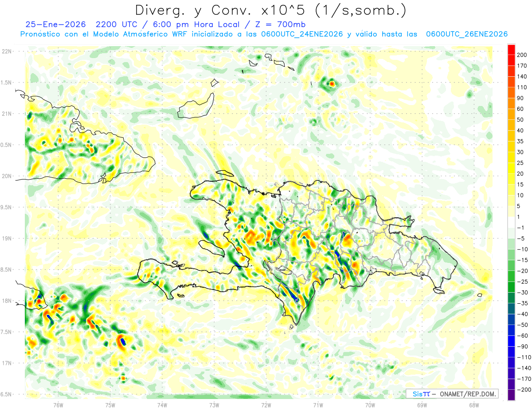This screenshot has width=532, height=411.
Task: Click the '-30' value on the color scale
Action: click(x=523, y=293)
